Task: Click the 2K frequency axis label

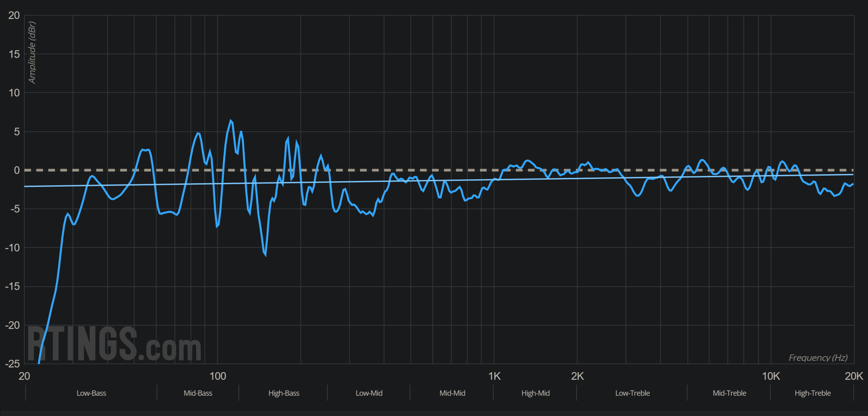Action: pos(577,376)
